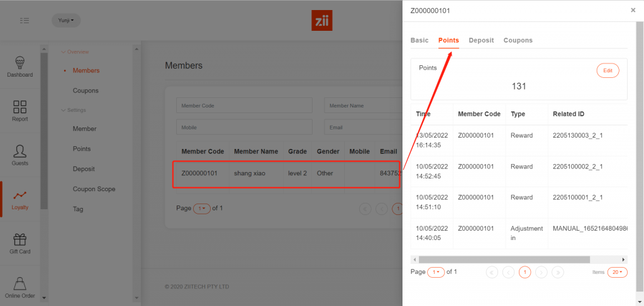Open Coupon Scope settings link
This screenshot has width=644, height=306.
pos(94,189)
